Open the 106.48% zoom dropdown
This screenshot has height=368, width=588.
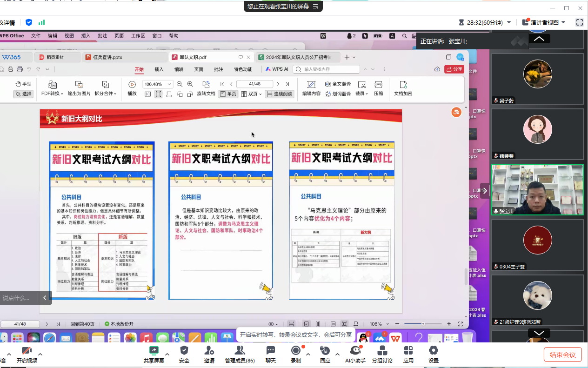pos(170,84)
